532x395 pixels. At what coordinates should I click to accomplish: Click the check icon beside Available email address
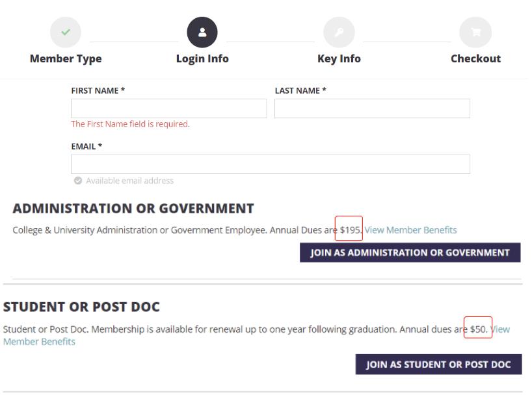tap(78, 181)
